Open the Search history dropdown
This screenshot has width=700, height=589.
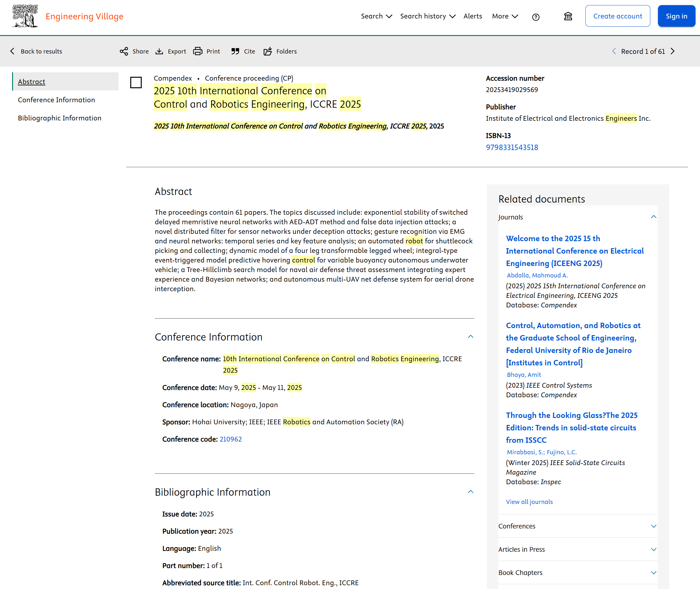pos(427,16)
